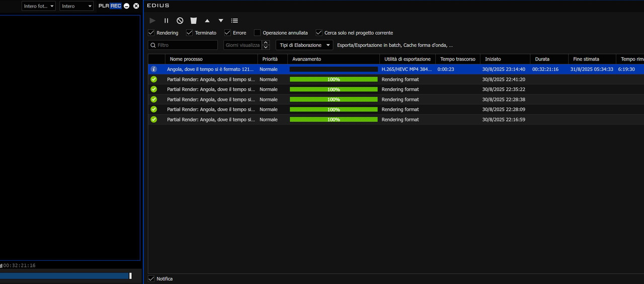
Task: Click the search magnifier in Filtro field
Action: click(x=153, y=45)
